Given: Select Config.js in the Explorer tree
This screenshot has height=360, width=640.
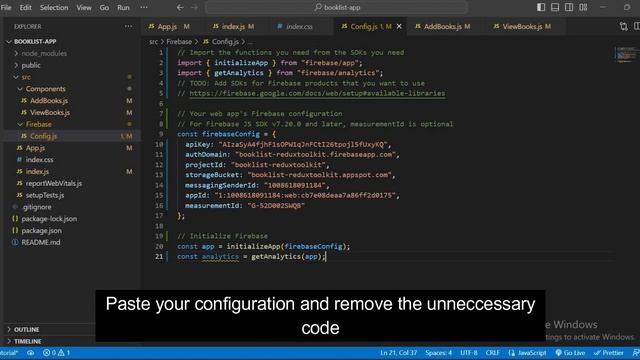Looking at the screenshot, I should click(x=44, y=136).
